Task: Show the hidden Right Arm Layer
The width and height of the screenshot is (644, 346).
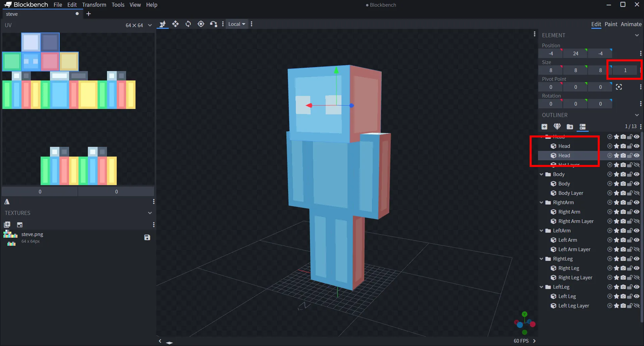Action: click(636, 221)
